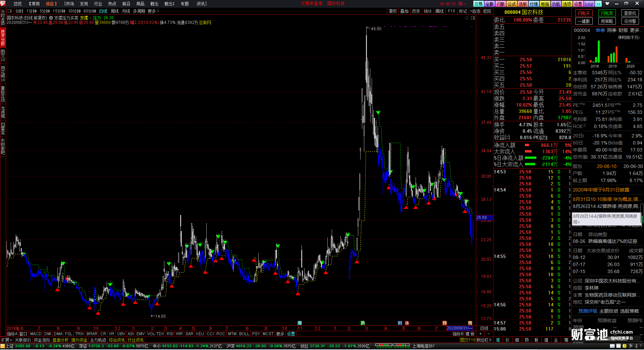This screenshot has width=644, height=350.
Task: Open the 选股 stock picker button
Action: pyautogui.click(x=523, y=4)
